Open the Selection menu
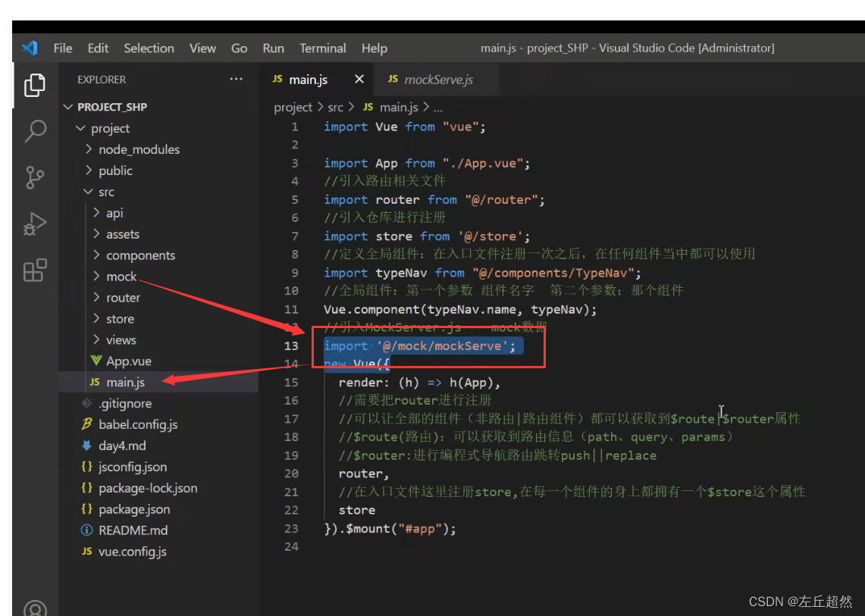 [149, 48]
